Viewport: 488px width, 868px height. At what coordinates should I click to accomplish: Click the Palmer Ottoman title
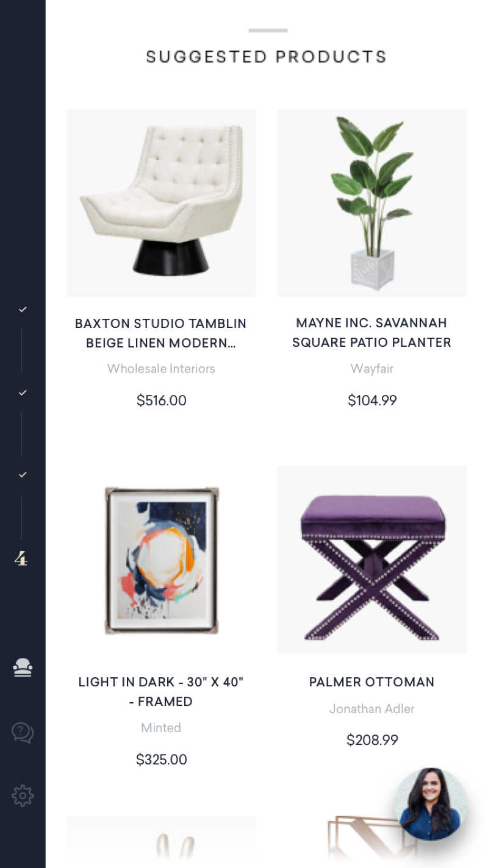(371, 682)
